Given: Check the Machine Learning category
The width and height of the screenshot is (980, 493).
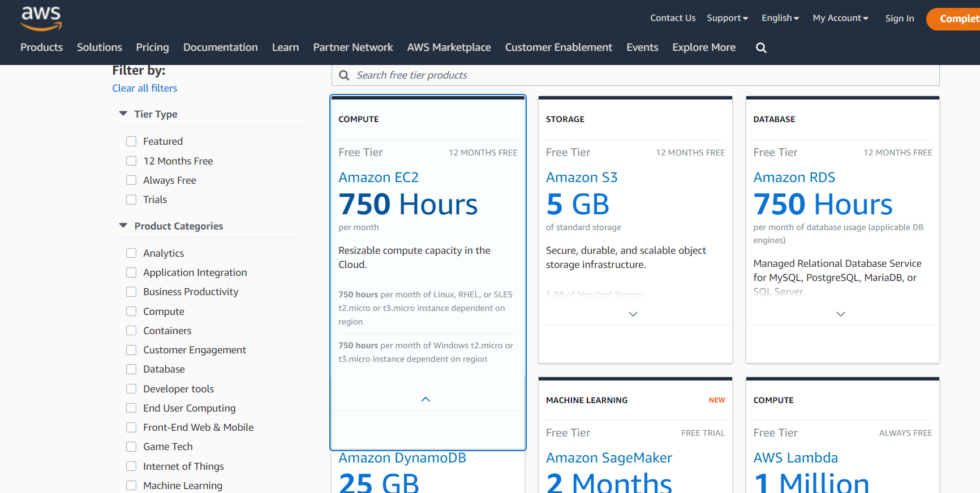Looking at the screenshot, I should (131, 486).
